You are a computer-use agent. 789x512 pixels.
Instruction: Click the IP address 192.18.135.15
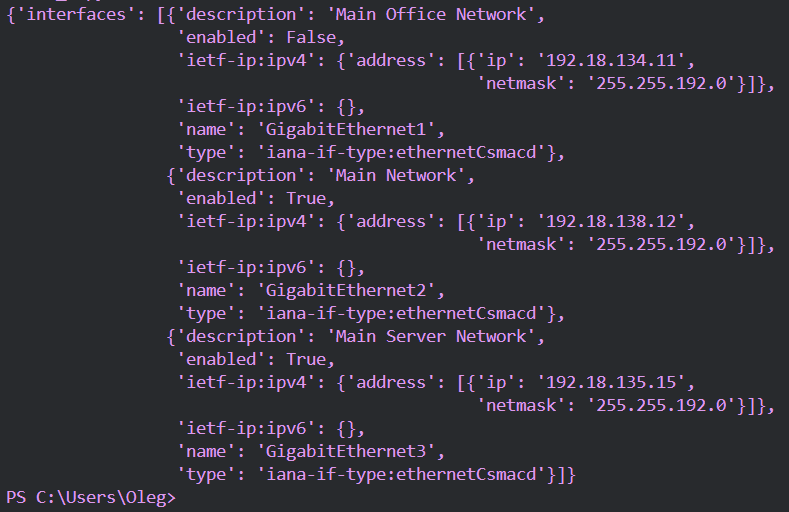coord(611,383)
